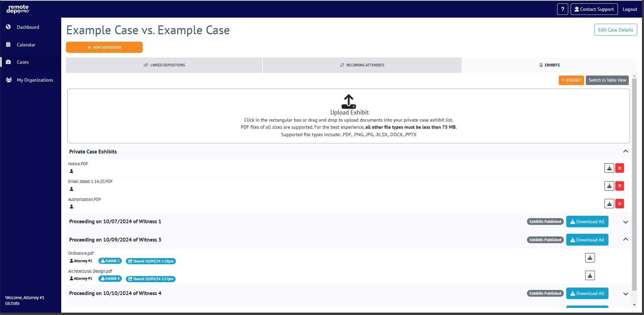This screenshot has height=315, width=644.
Task: Click the Upload Exhibit drop zone
Action: tap(348, 116)
